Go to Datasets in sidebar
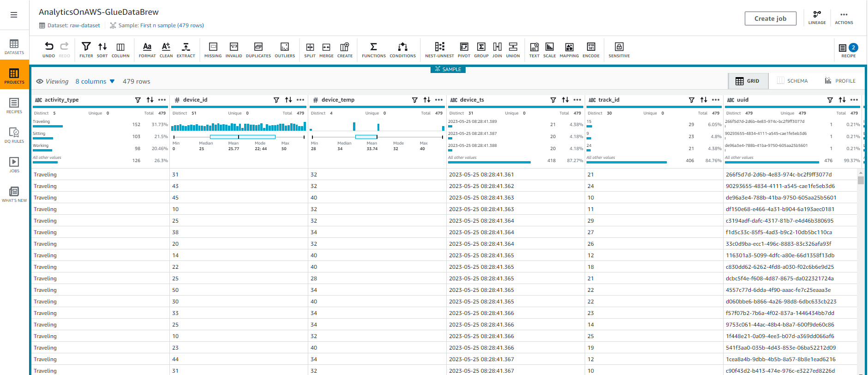The width and height of the screenshot is (868, 375). click(x=14, y=47)
